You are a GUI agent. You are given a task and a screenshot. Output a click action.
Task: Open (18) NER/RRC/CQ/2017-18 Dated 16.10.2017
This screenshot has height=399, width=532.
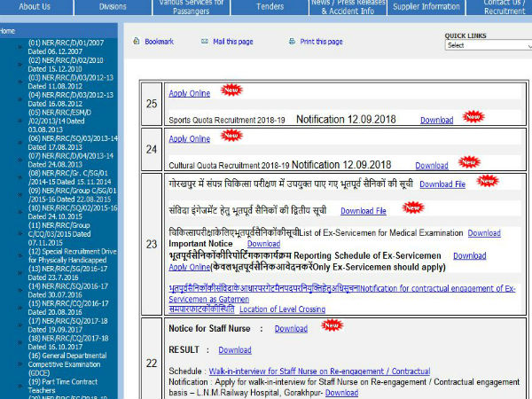click(68, 342)
